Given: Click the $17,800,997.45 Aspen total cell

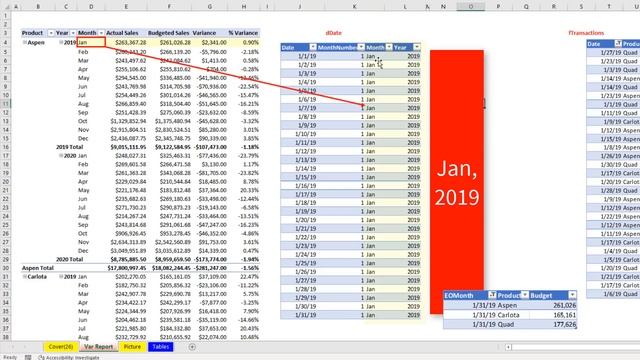Looking at the screenshot, I should coord(127,268).
